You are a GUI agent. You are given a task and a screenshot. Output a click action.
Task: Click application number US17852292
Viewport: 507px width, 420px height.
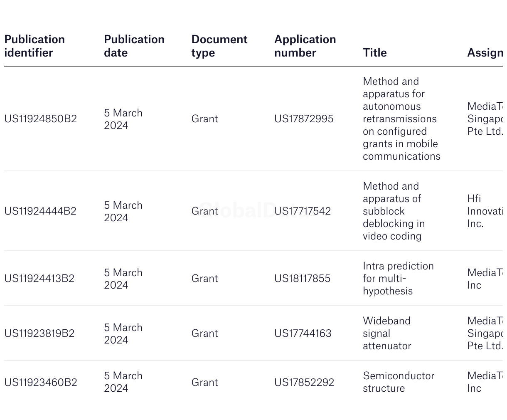click(304, 383)
